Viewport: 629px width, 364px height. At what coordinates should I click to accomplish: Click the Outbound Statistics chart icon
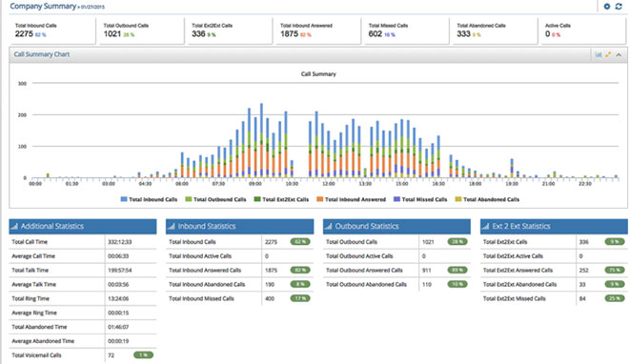[x=329, y=226]
